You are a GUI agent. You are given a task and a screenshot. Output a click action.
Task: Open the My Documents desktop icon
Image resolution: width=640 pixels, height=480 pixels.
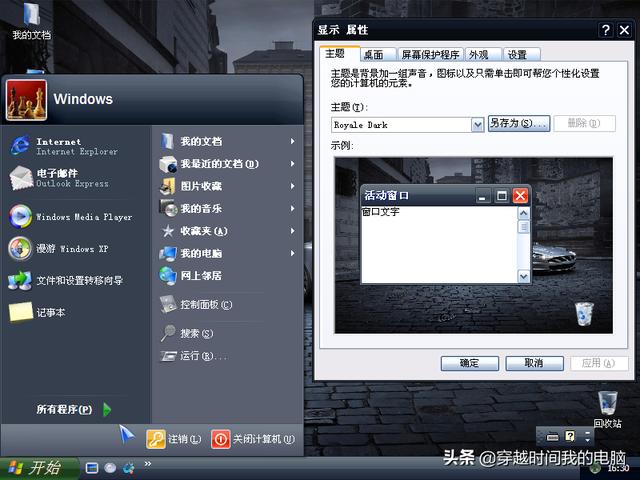[x=31, y=22]
